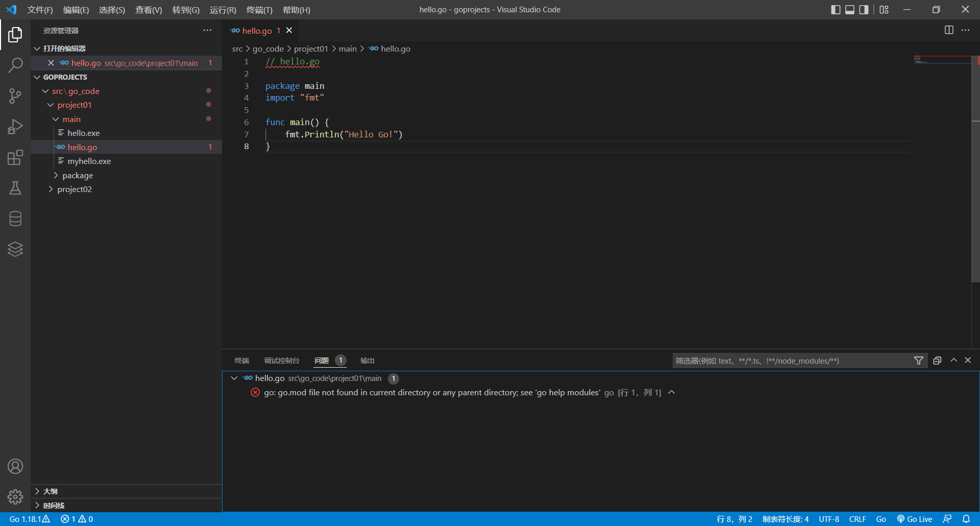Collapse all problems in panel

pos(937,361)
